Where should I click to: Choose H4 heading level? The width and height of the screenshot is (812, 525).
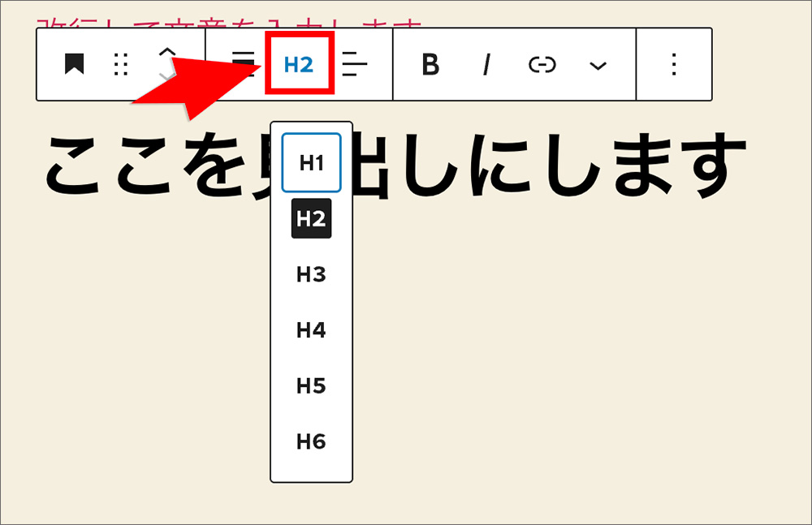[x=311, y=330]
